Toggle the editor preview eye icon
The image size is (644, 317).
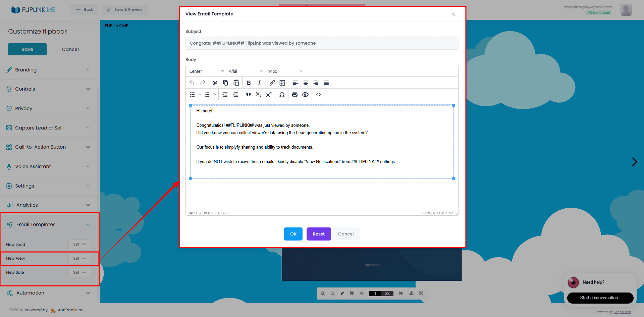305,94
